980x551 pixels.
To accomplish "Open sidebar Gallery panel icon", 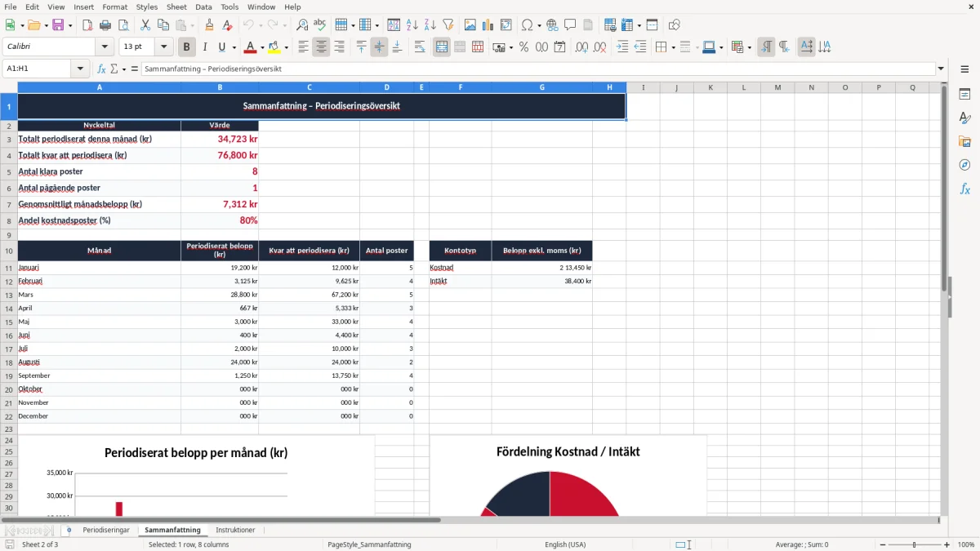I will coord(964,142).
